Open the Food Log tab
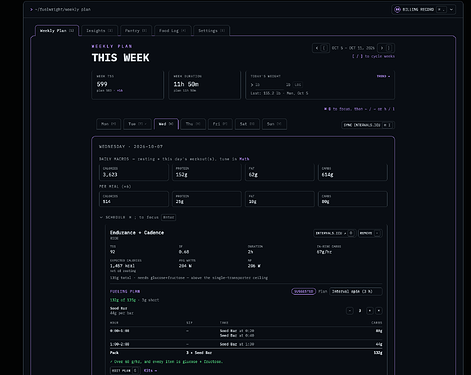 tap(172, 31)
